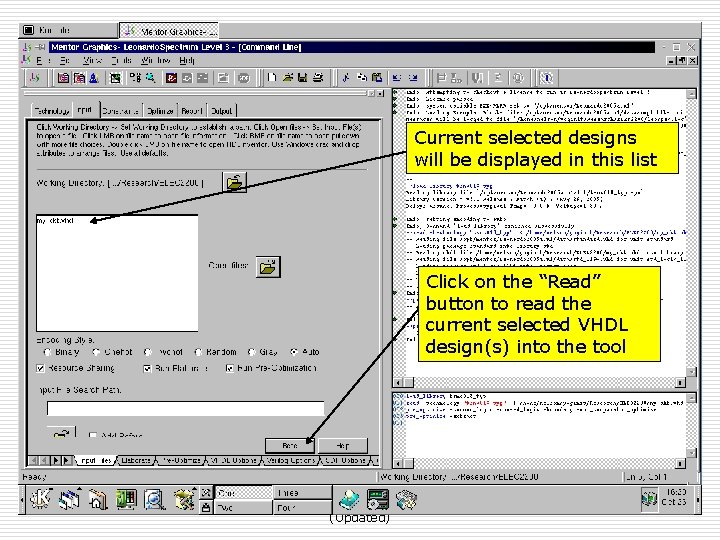Screen dimensions: 720x540
Task: Open the Edit menu
Action: [x=65, y=61]
